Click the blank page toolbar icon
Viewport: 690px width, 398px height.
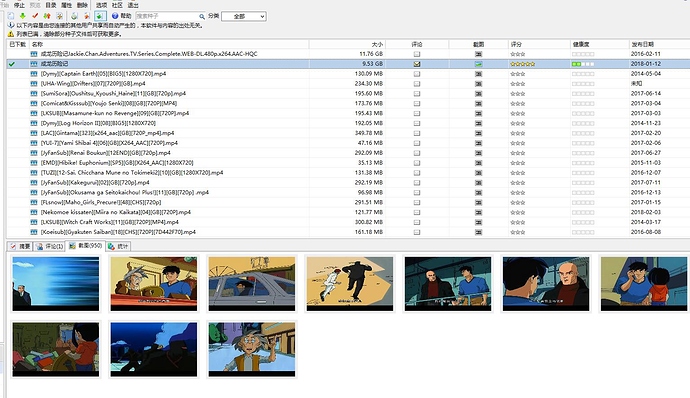pyautogui.click(x=11, y=16)
